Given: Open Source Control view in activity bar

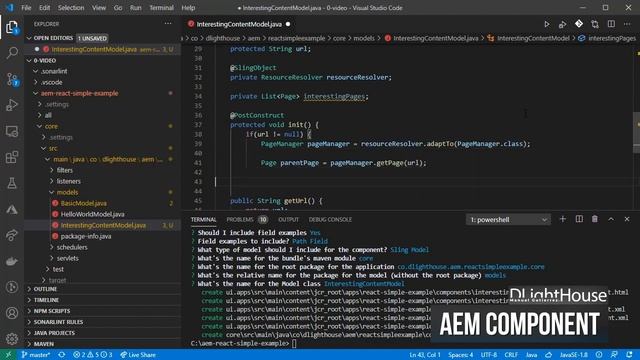Looking at the screenshot, I should [12, 79].
